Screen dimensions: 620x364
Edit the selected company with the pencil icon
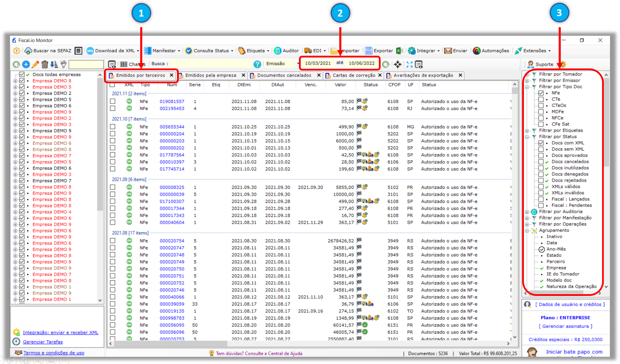(35, 64)
